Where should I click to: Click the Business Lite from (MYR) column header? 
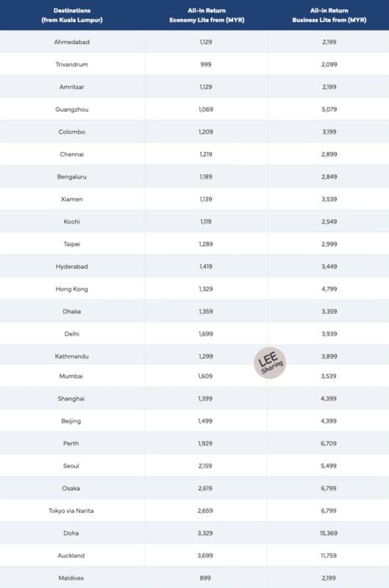(x=329, y=15)
